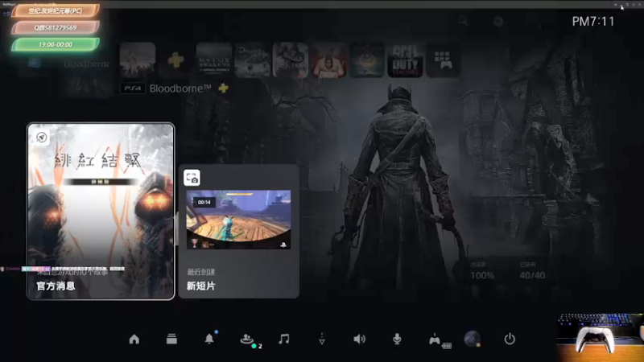The image size is (644, 362).
Task: Go to the PS5 Home screen icon
Action: (x=134, y=339)
